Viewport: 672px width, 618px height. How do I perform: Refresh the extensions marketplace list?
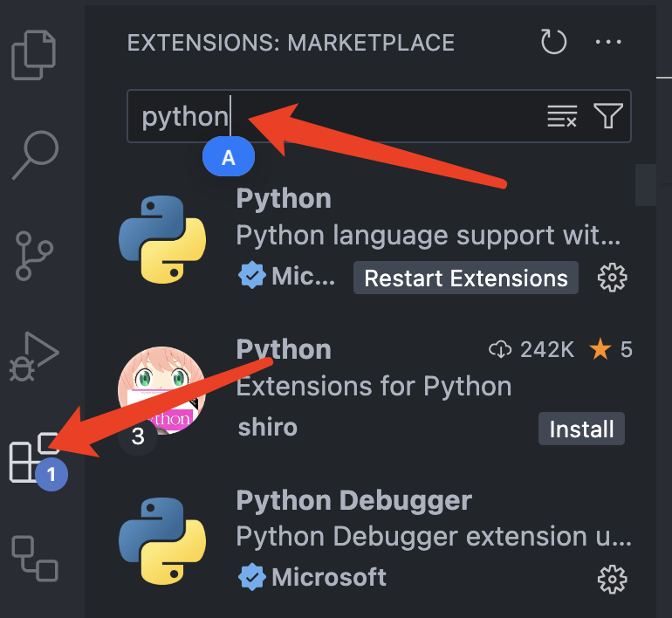pos(554,42)
